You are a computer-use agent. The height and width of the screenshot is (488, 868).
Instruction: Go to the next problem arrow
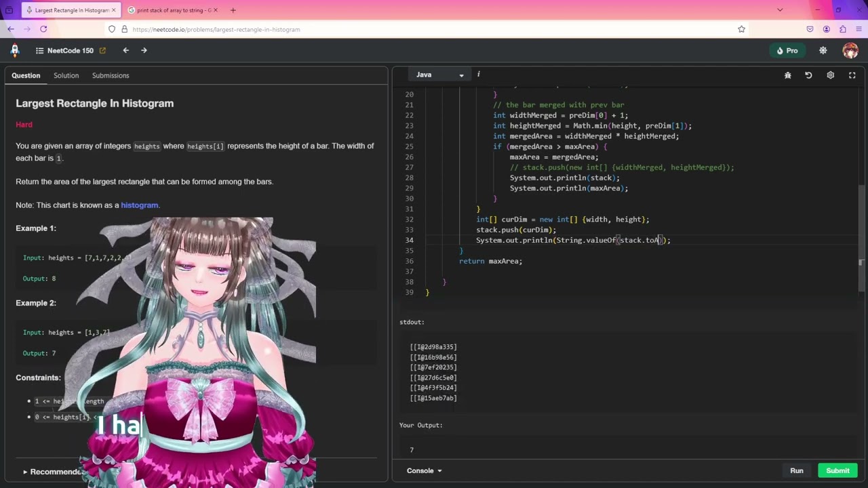point(144,50)
